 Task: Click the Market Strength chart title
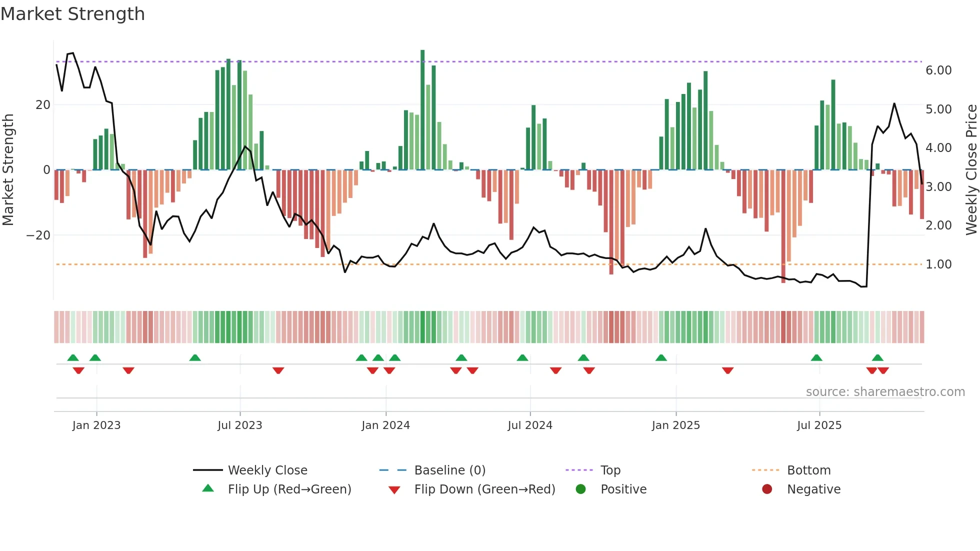73,14
